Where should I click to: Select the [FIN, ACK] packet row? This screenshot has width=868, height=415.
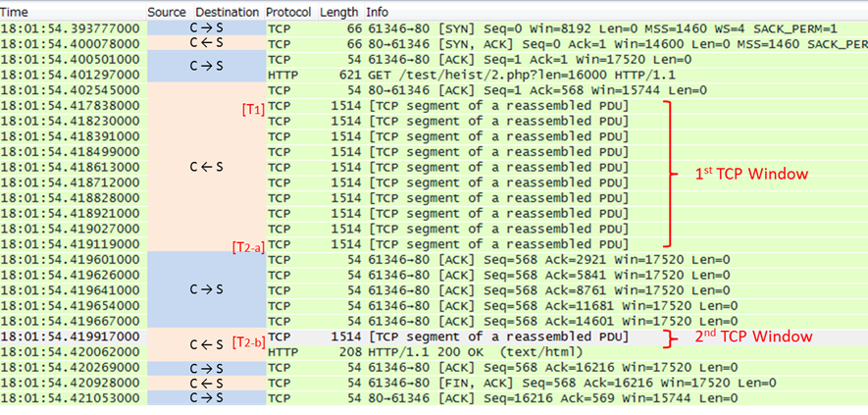pyautogui.click(x=490, y=383)
